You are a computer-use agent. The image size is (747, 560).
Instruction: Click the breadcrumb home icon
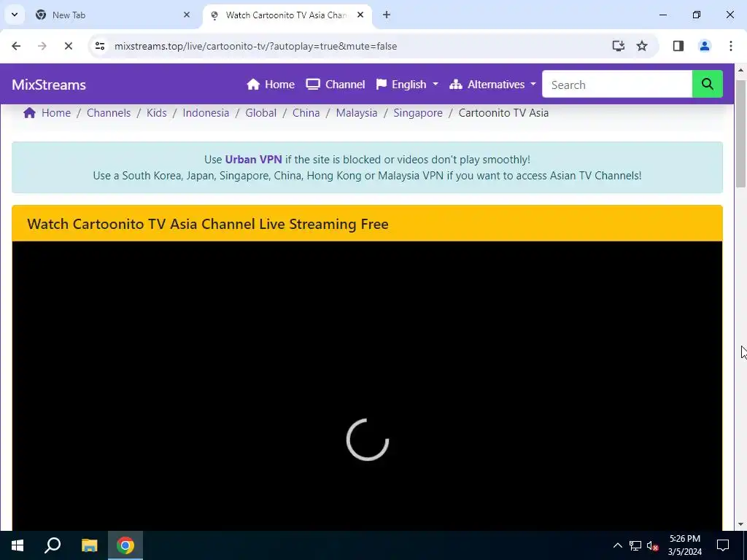(29, 113)
